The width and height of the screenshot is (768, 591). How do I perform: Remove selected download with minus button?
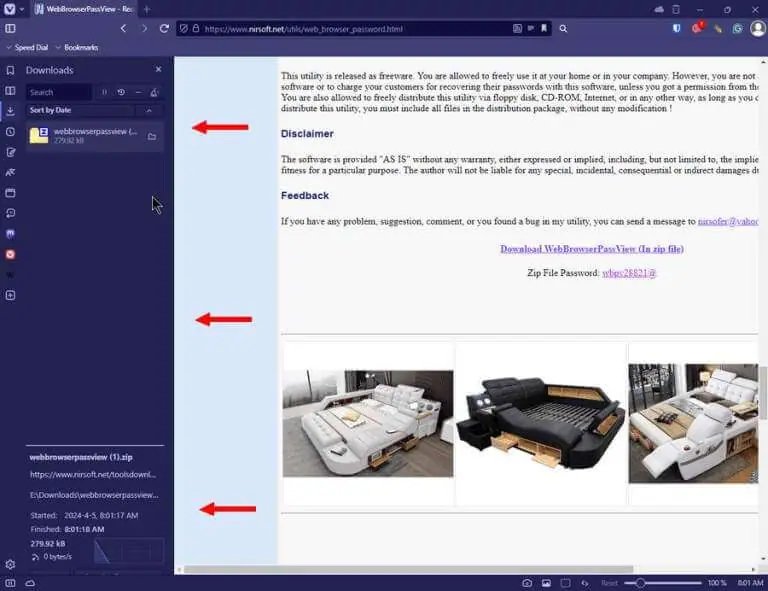tap(138, 92)
